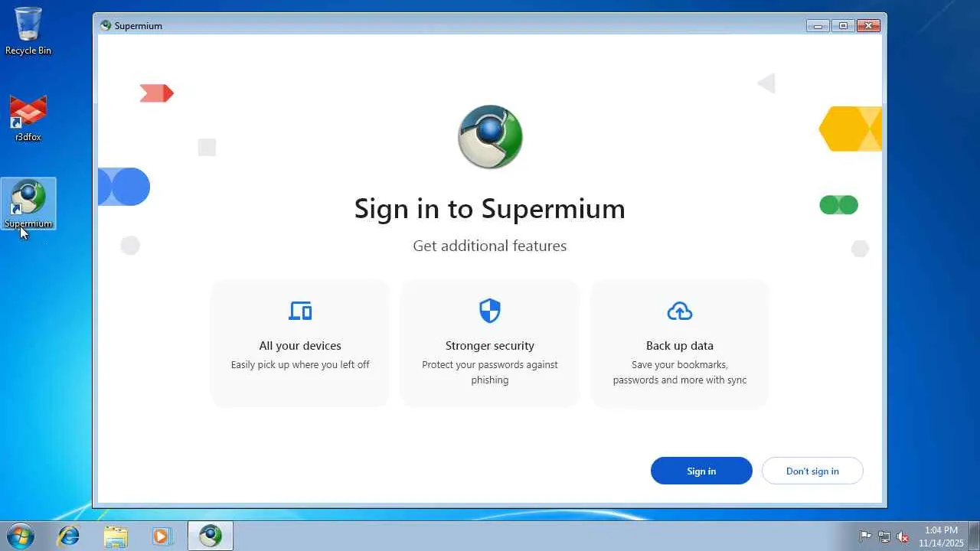Screen dimensions: 980x551
Task: Select the Supermium desktop shortcut
Action: point(28,204)
